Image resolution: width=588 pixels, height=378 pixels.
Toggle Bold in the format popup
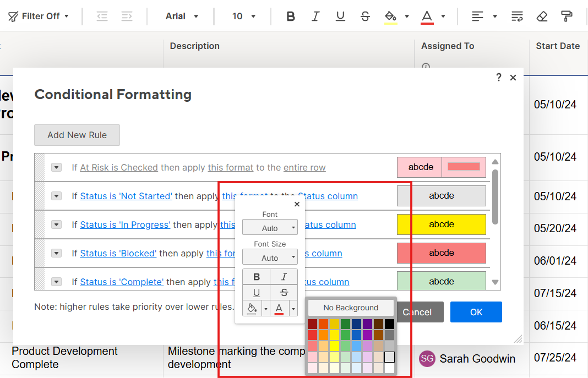pos(256,277)
